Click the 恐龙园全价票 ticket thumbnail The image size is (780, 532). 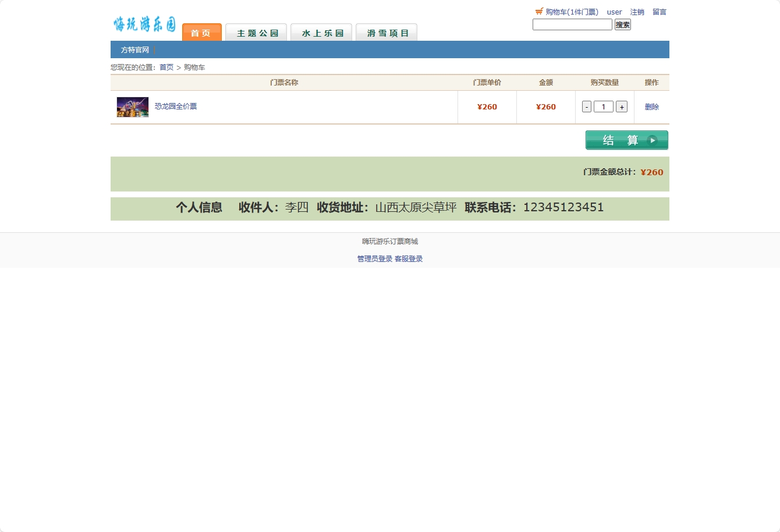[133, 107]
